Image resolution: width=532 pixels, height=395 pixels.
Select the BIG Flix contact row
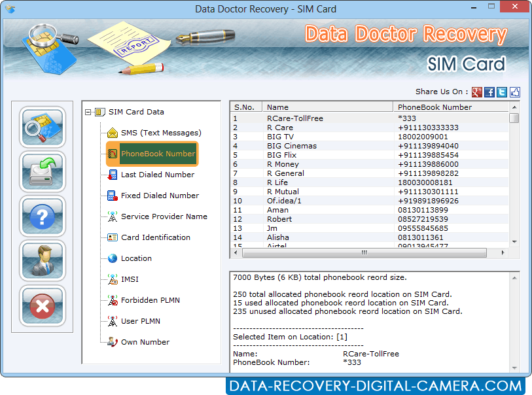[370, 155]
